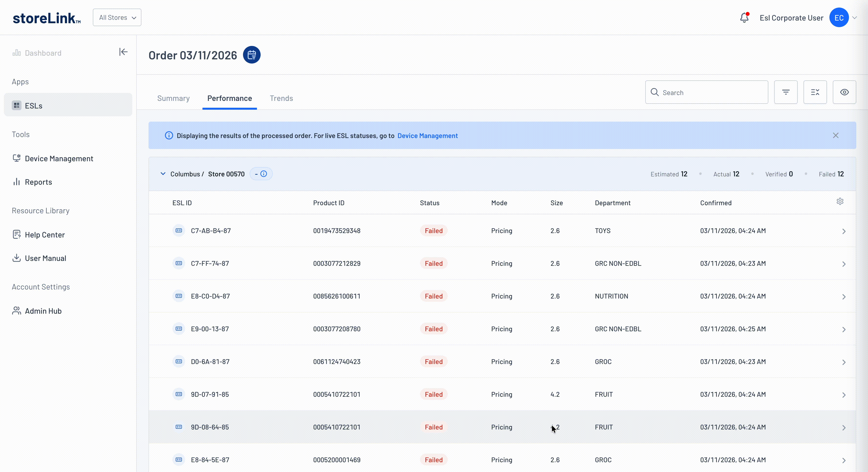The width and height of the screenshot is (868, 472).
Task: Sort by the Status column header
Action: click(430, 203)
